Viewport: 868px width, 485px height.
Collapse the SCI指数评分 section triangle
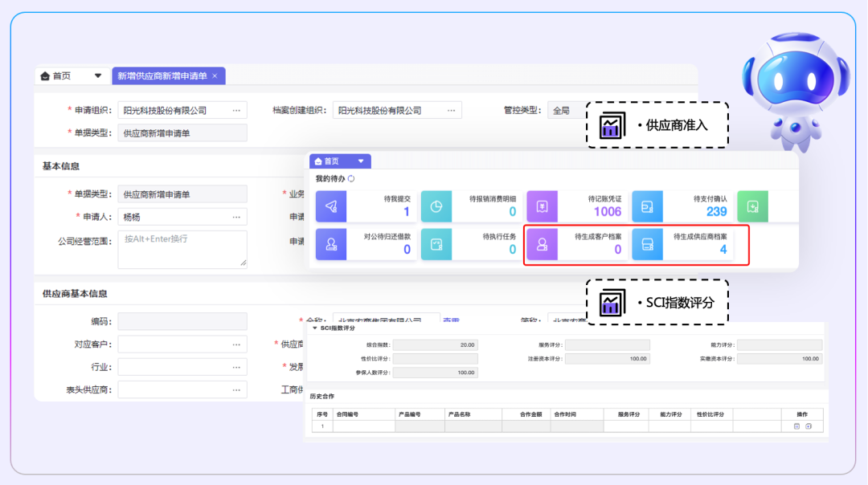315,328
